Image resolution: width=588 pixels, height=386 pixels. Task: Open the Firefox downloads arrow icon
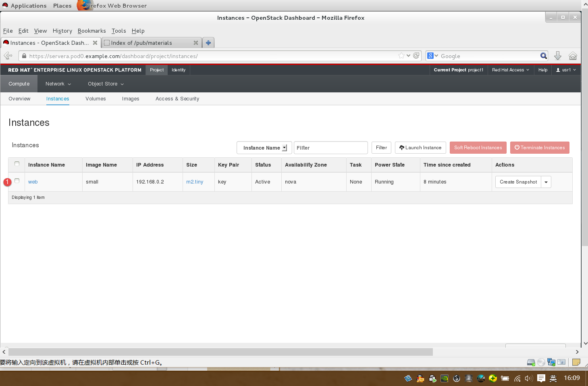coord(558,56)
